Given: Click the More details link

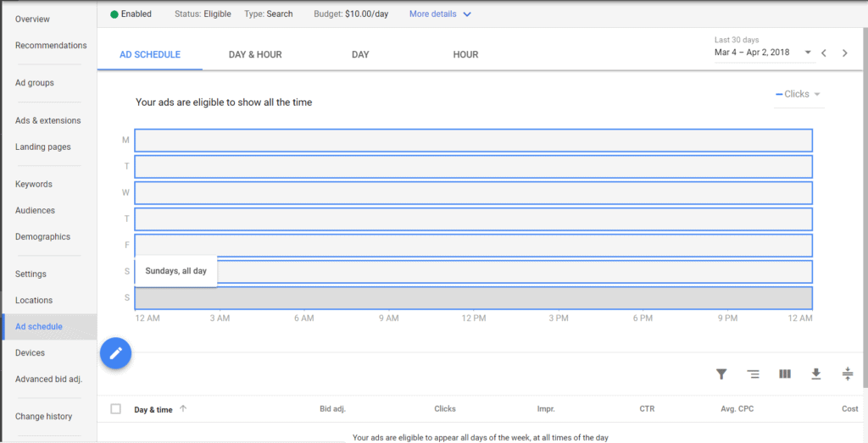Looking at the screenshot, I should pos(433,14).
